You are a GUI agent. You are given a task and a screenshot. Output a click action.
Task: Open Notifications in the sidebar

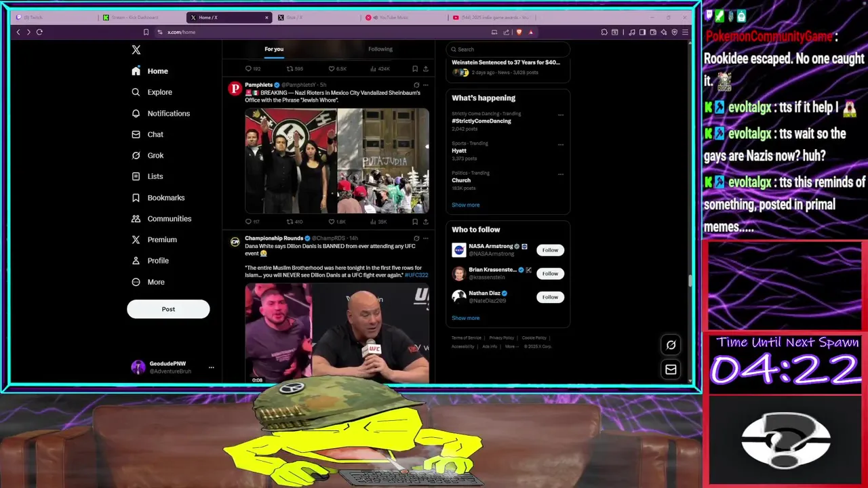coord(161,113)
